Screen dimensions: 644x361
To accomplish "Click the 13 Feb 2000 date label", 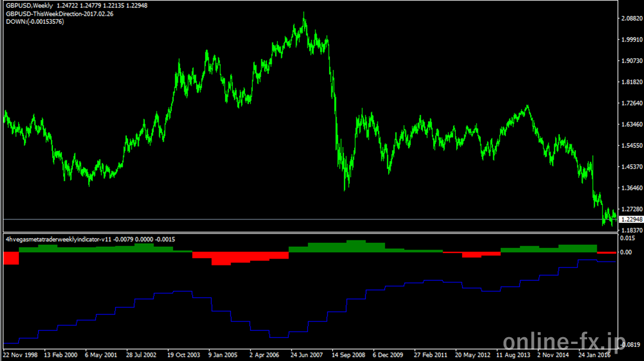I will coord(60,355).
